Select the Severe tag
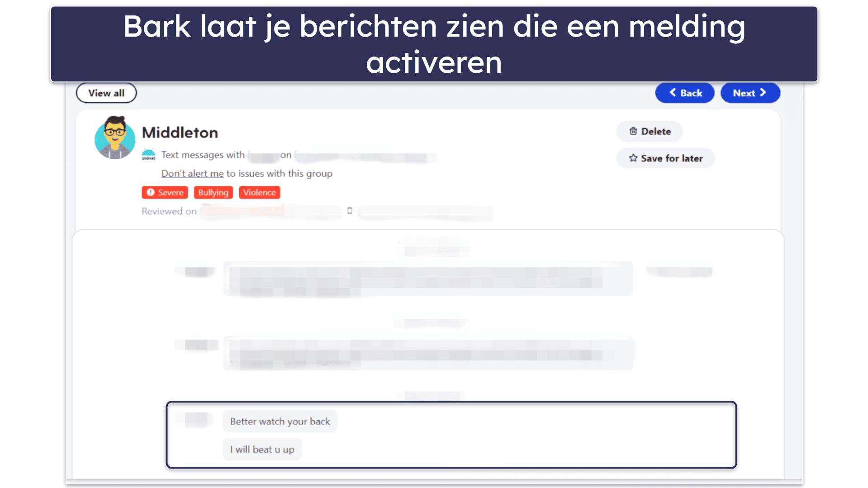Image resolution: width=868 pixels, height=488 pixels. (165, 193)
